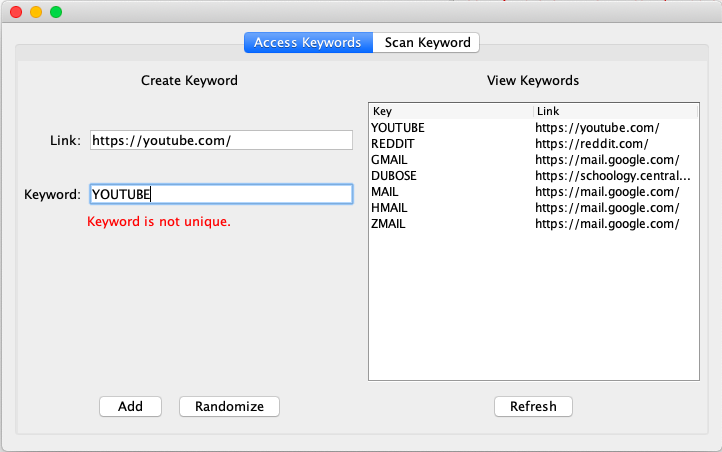Select the YOUTUBE row in the table
The image size is (722, 452).
398,128
